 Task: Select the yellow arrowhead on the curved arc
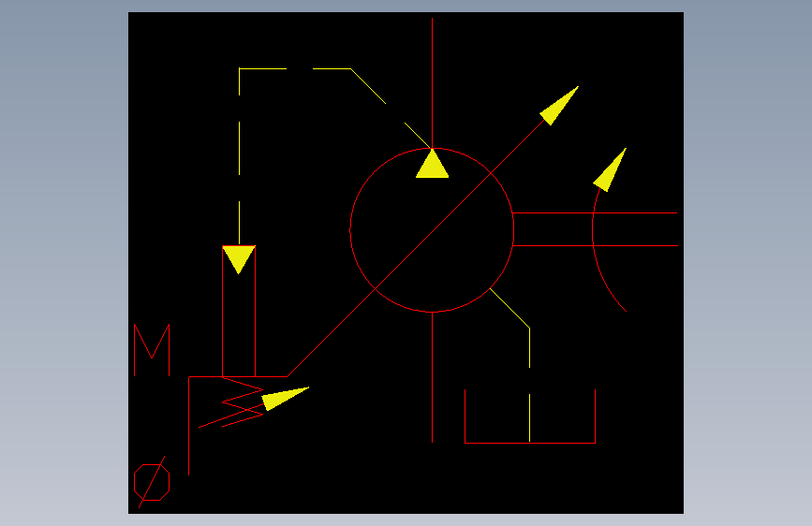(x=610, y=169)
